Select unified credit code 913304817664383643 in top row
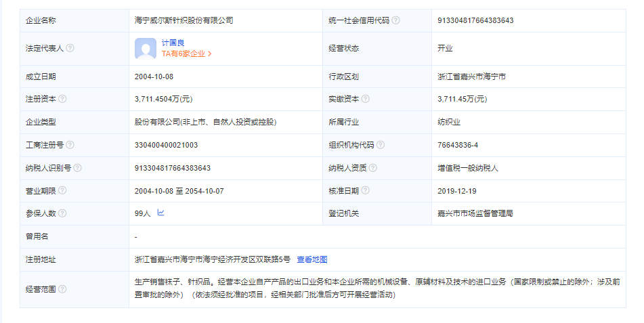644x323 pixels. click(x=475, y=20)
